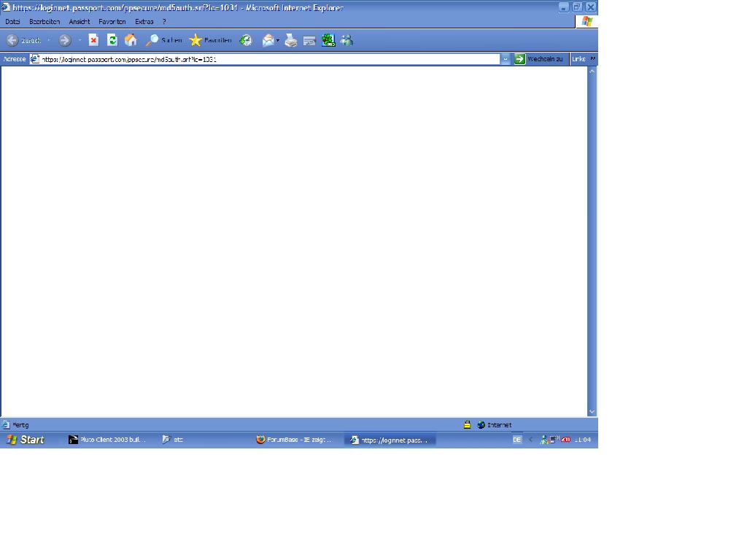Screen dimensions: 747x560
Task: Open the ATI tray icon
Action: tap(565, 440)
